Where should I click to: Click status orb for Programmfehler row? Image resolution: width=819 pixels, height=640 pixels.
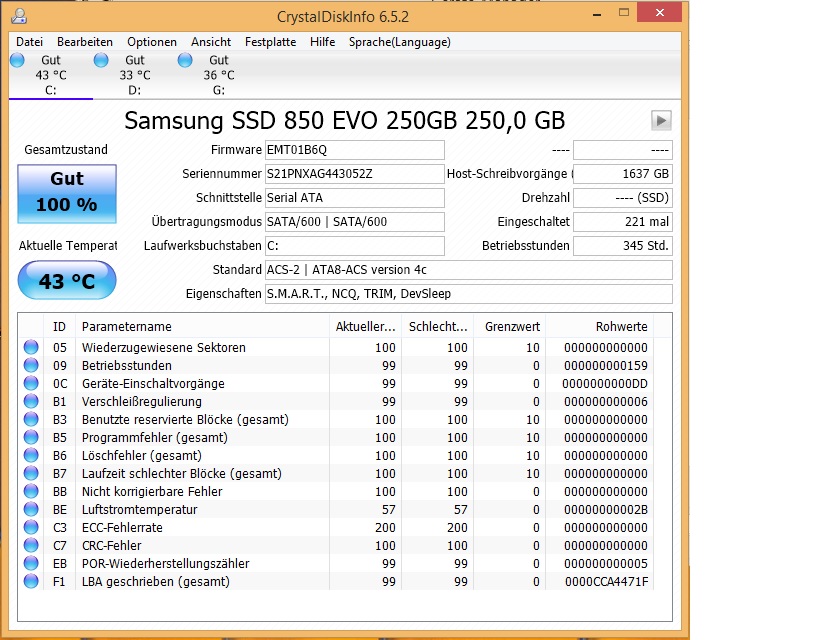tap(31, 437)
